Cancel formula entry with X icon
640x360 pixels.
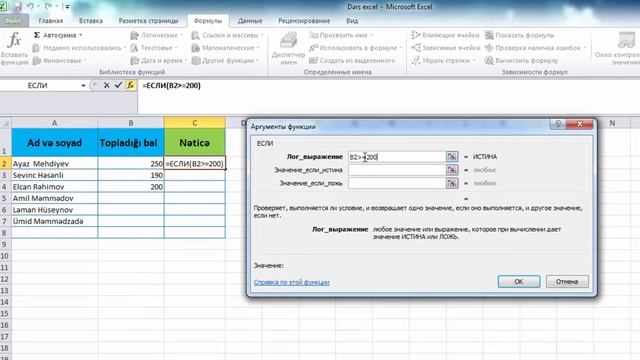pos(107,85)
